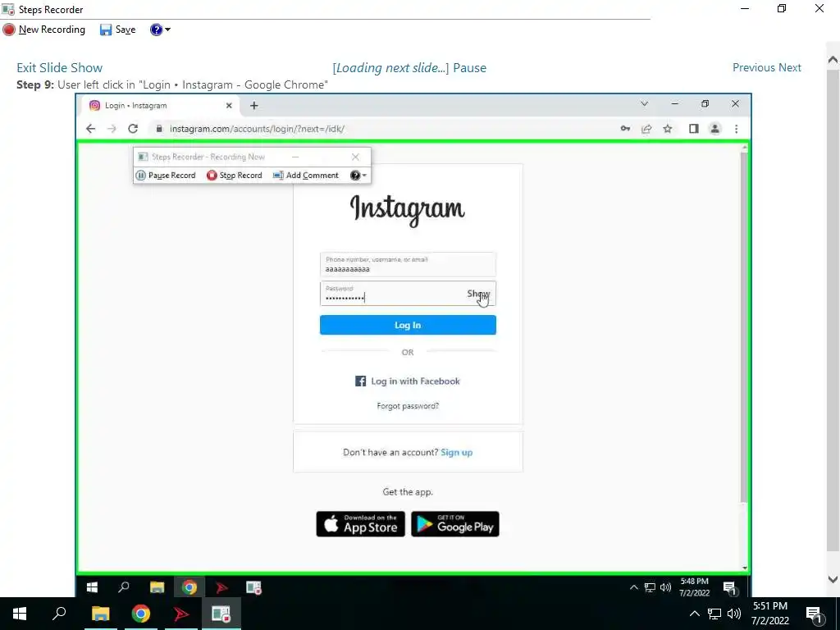Open the notification center icon

coord(814,614)
